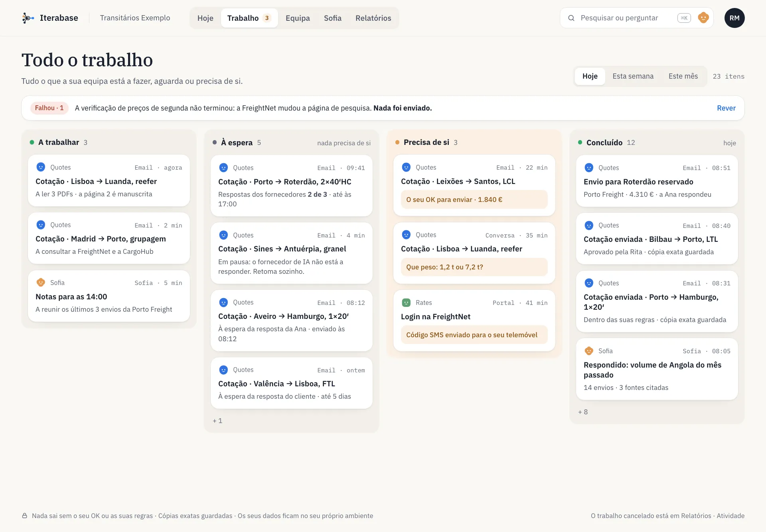The height and width of the screenshot is (532, 766).
Task: Click Quotes agent icon on Madrid → Porto card
Action: click(x=41, y=225)
